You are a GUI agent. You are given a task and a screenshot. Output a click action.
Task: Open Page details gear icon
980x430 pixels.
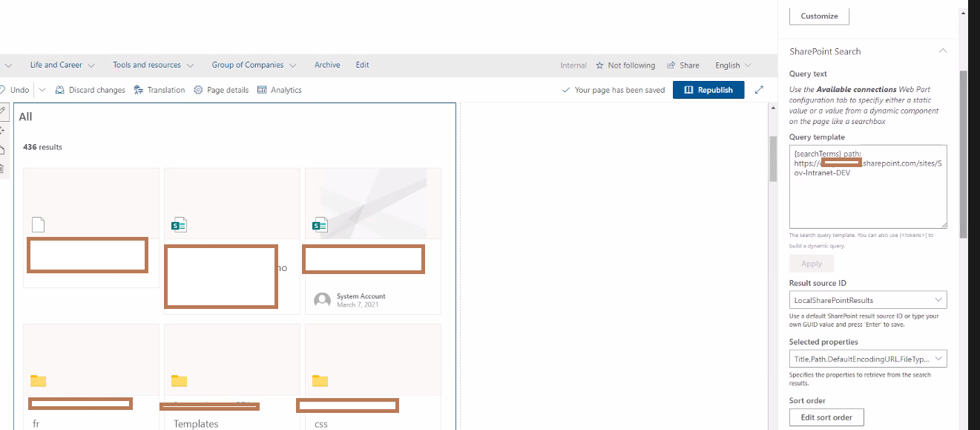pyautogui.click(x=198, y=90)
